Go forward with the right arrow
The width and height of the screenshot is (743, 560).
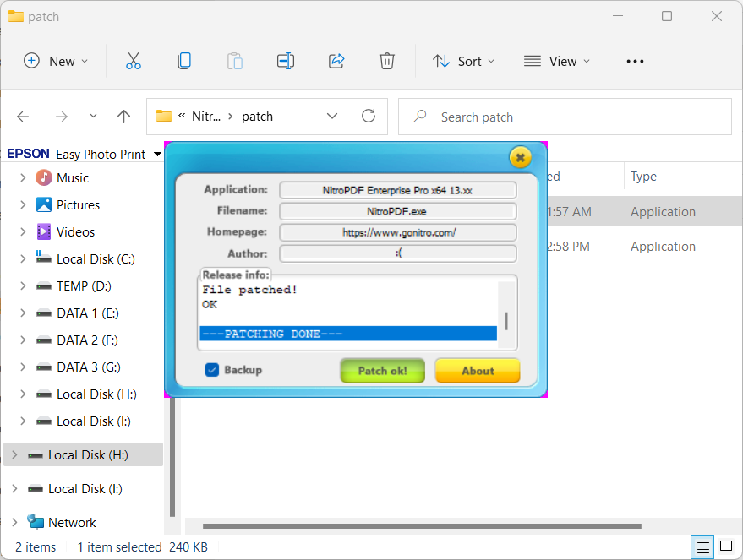click(x=62, y=117)
